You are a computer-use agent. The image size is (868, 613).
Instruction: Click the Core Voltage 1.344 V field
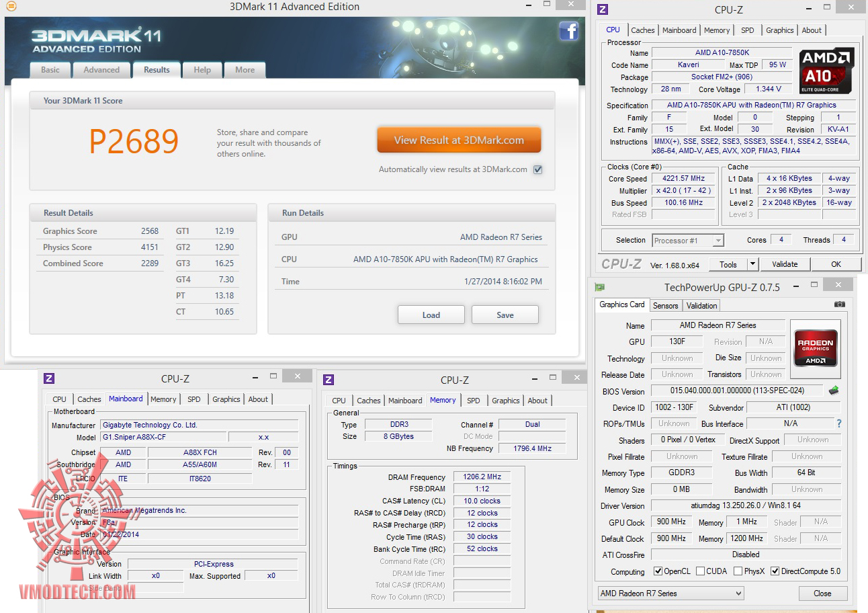click(x=768, y=89)
